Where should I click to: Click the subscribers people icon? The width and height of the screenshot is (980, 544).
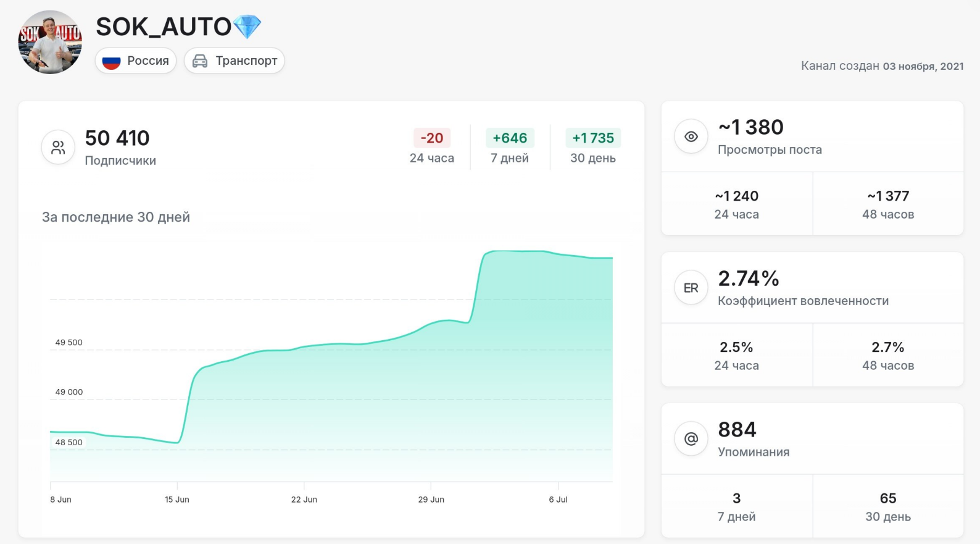pos(58,148)
